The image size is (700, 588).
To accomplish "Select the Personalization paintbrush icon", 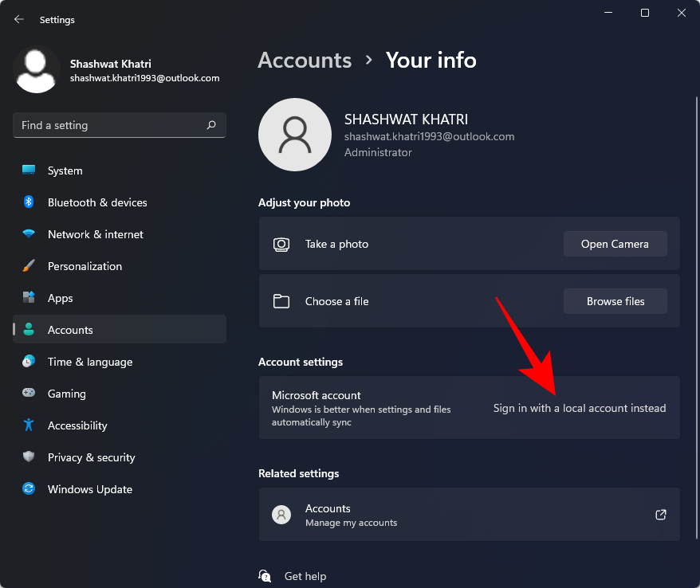I will 29,266.
